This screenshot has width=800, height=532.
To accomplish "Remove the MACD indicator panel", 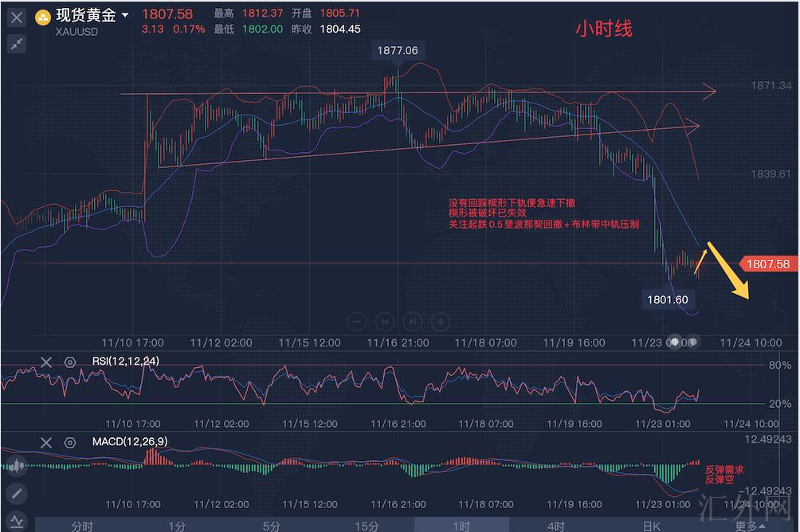I will pyautogui.click(x=46, y=442).
